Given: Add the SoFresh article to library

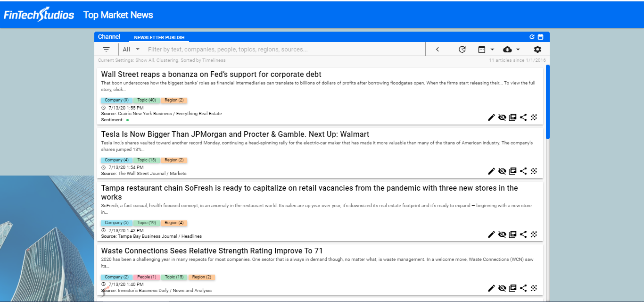Looking at the screenshot, I should pyautogui.click(x=513, y=234).
